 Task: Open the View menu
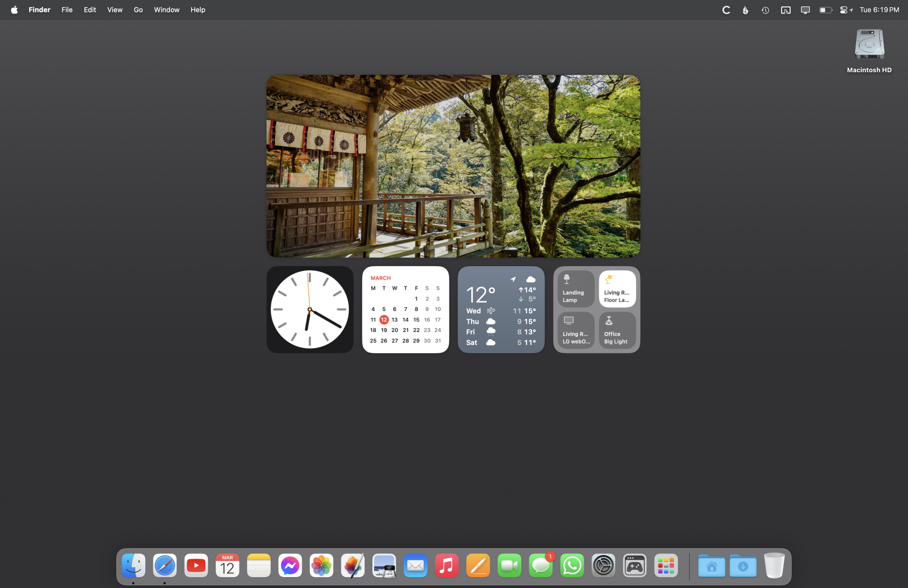click(x=114, y=10)
